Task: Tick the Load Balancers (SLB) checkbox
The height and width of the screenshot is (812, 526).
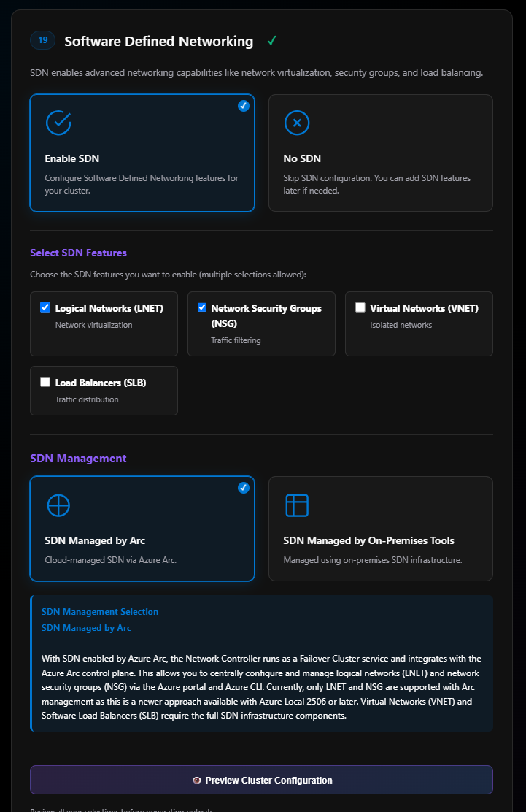Action: (45, 382)
